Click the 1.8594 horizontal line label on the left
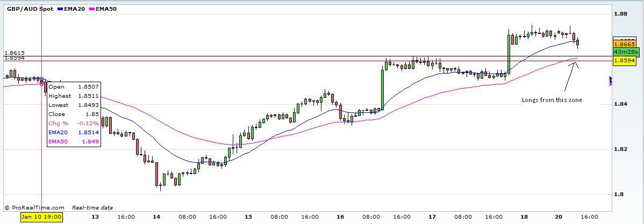The image size is (644, 224). click(14, 58)
